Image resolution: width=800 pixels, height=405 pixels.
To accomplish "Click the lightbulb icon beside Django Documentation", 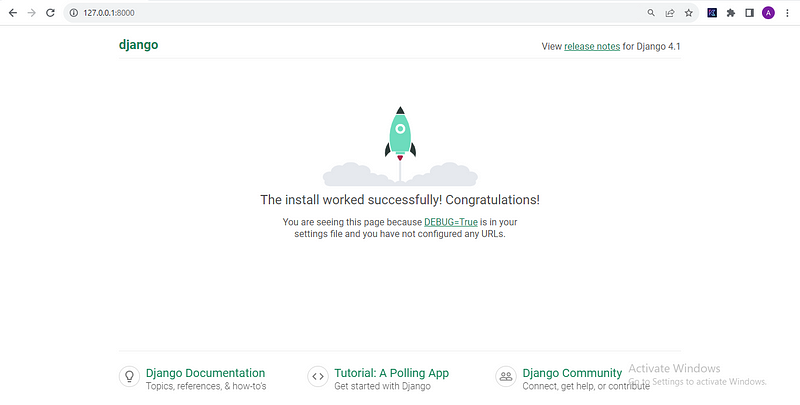I will coord(129,377).
